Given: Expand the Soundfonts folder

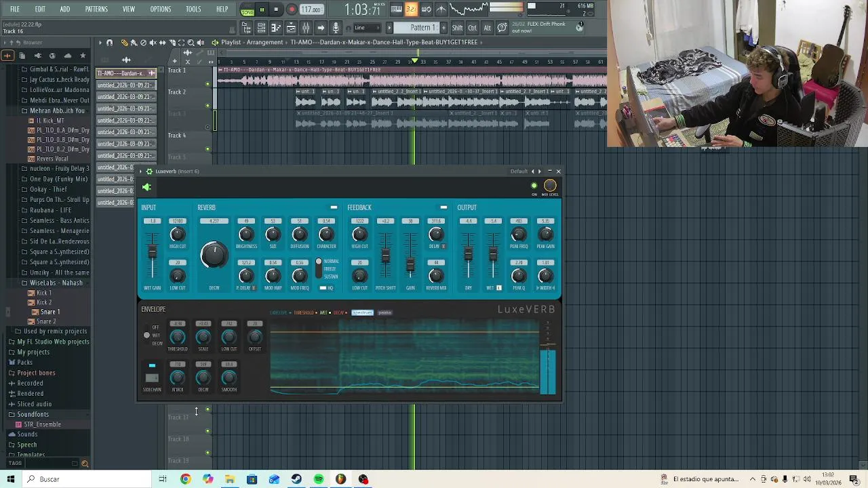Looking at the screenshot, I should (33, 414).
